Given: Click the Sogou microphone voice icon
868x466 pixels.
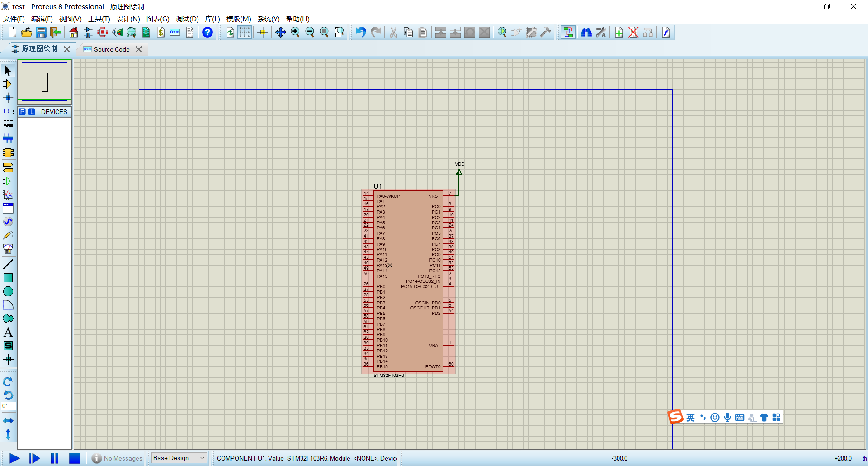Looking at the screenshot, I should [727, 418].
